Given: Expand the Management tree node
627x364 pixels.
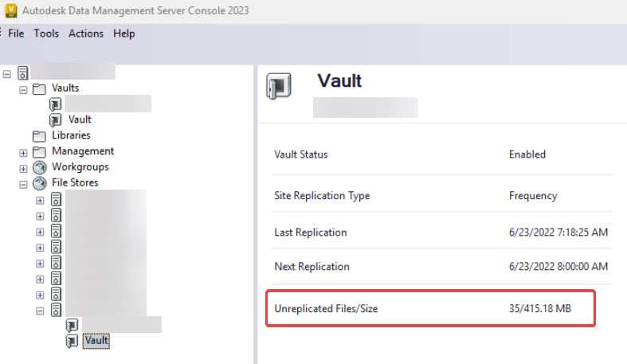Looking at the screenshot, I should pyautogui.click(x=24, y=152).
